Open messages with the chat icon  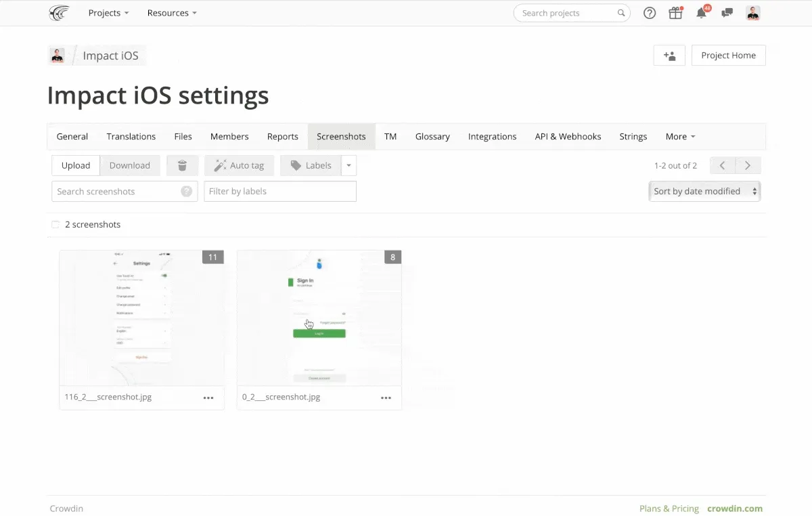tap(727, 13)
